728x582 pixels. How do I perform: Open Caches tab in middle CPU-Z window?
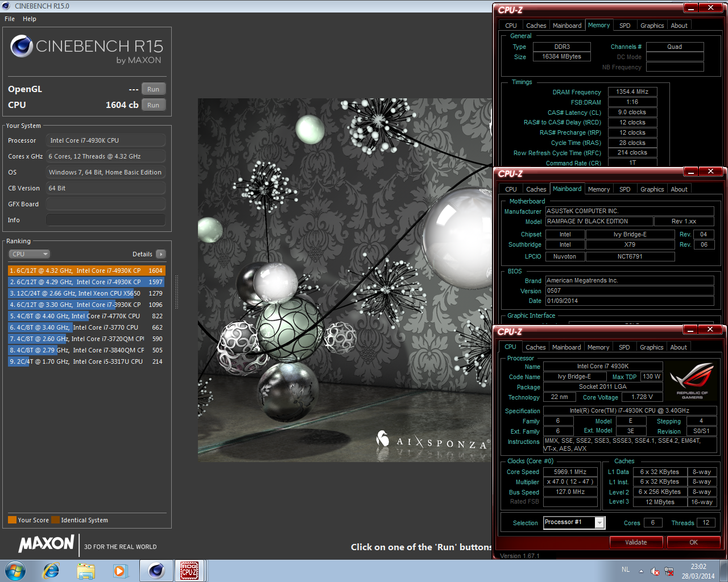point(536,189)
